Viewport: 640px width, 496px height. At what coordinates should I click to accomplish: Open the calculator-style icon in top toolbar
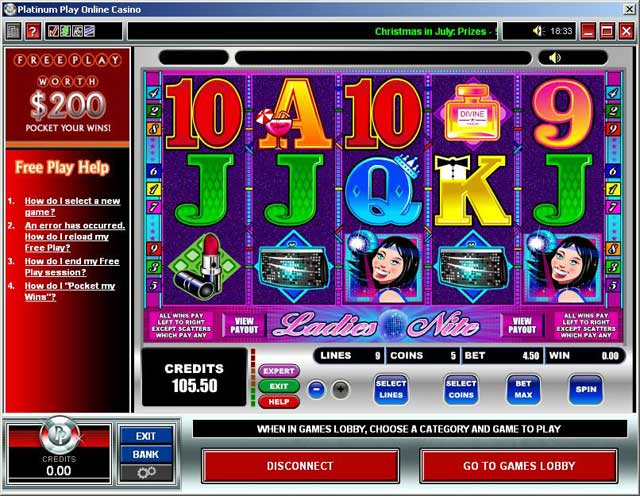tap(13, 31)
